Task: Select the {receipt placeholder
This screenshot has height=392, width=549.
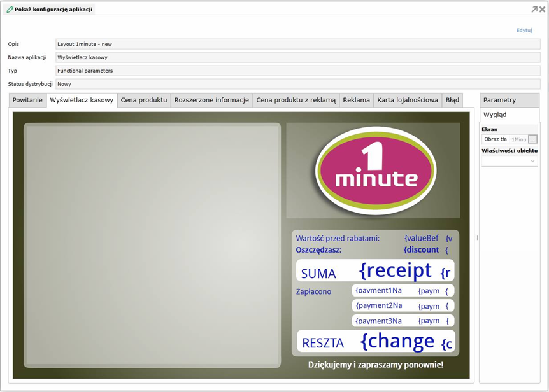Action: 396,270
